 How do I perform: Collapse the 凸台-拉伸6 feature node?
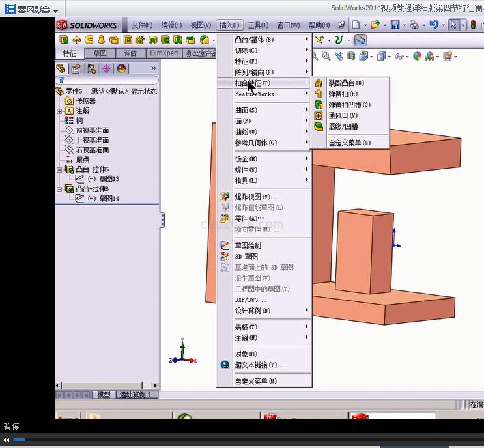click(x=60, y=189)
